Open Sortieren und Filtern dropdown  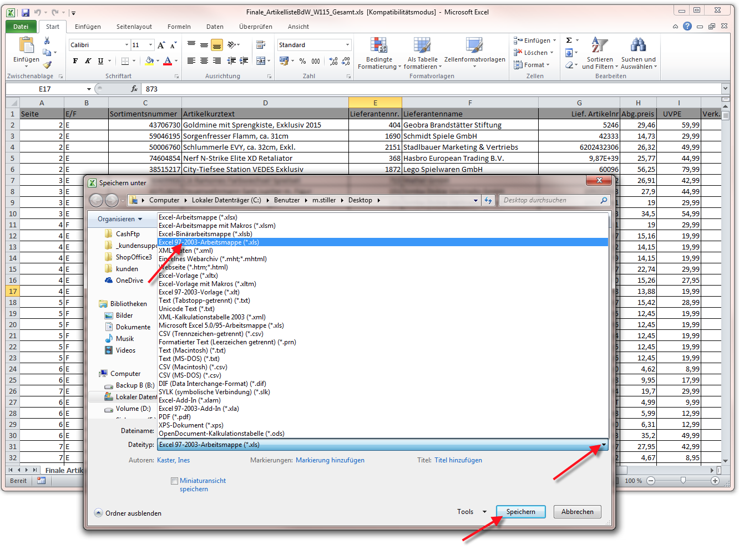pyautogui.click(x=599, y=53)
